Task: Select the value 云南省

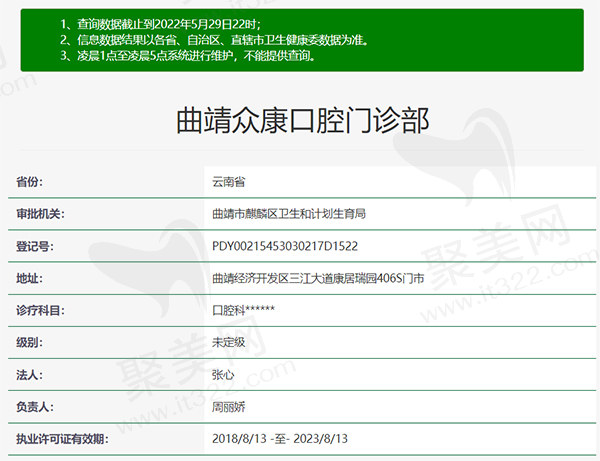Action: pyautogui.click(x=228, y=181)
